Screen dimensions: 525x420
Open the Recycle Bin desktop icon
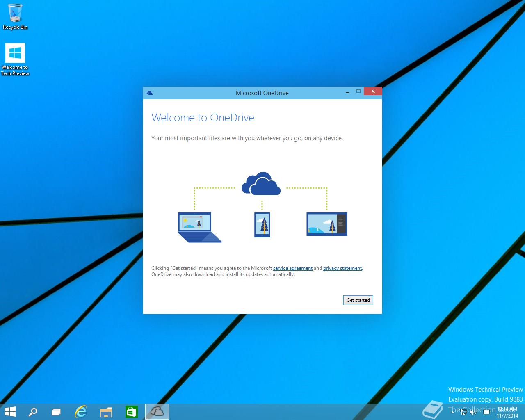(15, 16)
